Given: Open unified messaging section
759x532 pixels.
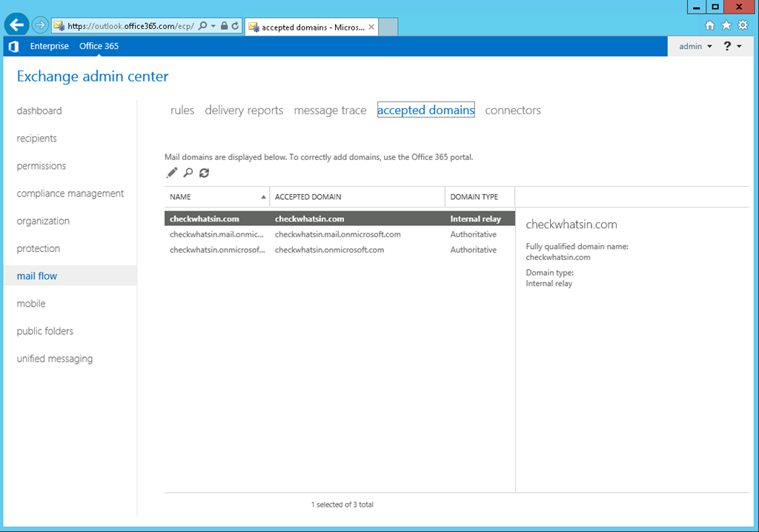Looking at the screenshot, I should 55,359.
